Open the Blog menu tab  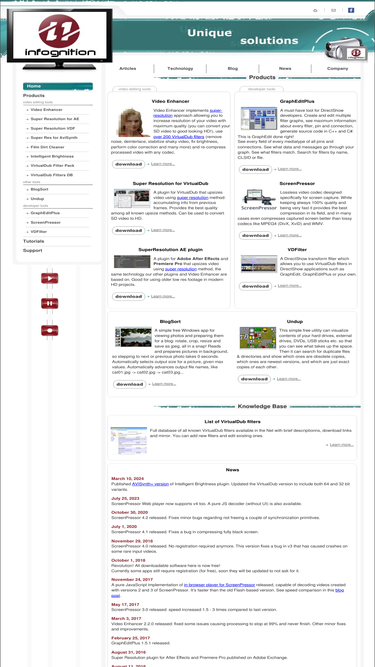coord(233,68)
